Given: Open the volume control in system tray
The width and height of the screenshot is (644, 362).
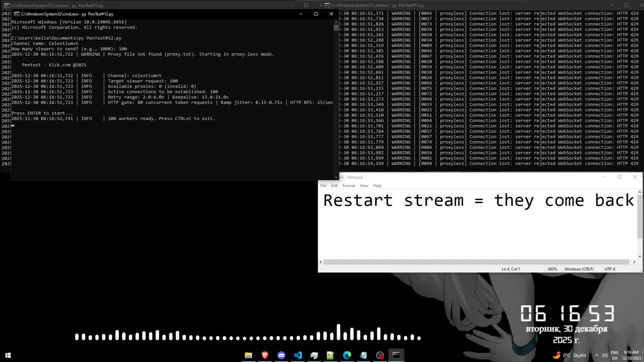Looking at the screenshot, I should pyautogui.click(x=604, y=355).
